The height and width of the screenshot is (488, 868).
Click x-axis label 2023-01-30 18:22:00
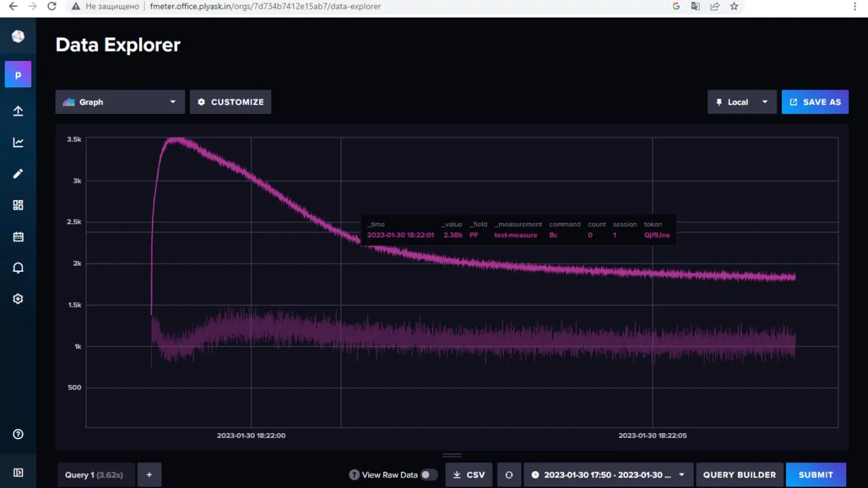(x=251, y=436)
